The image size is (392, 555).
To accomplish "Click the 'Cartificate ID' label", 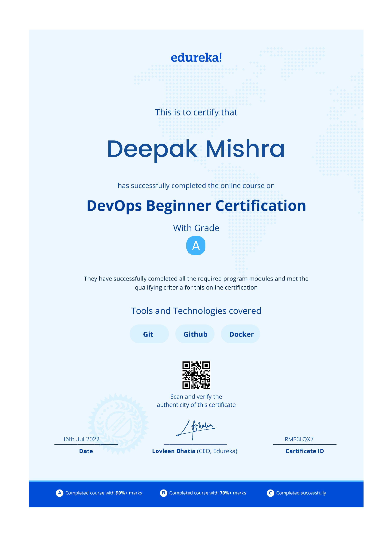I will pyautogui.click(x=305, y=451).
